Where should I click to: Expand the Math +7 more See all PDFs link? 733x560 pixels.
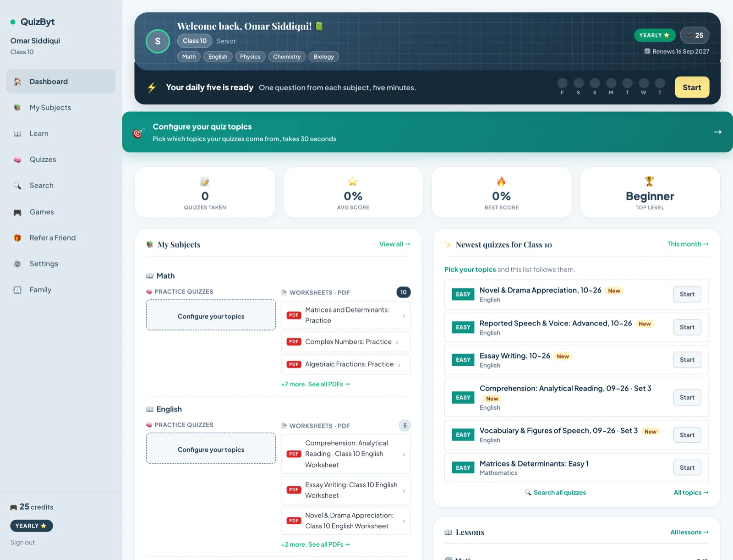point(315,384)
